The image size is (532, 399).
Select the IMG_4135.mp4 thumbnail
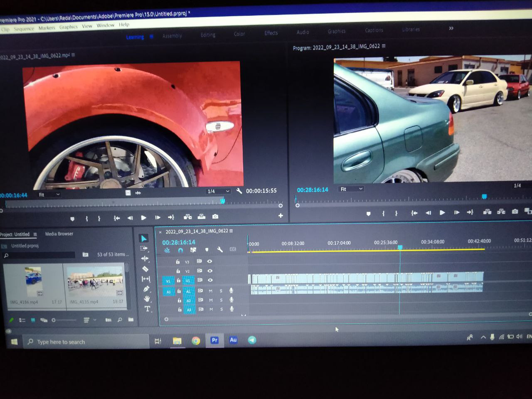(95, 281)
